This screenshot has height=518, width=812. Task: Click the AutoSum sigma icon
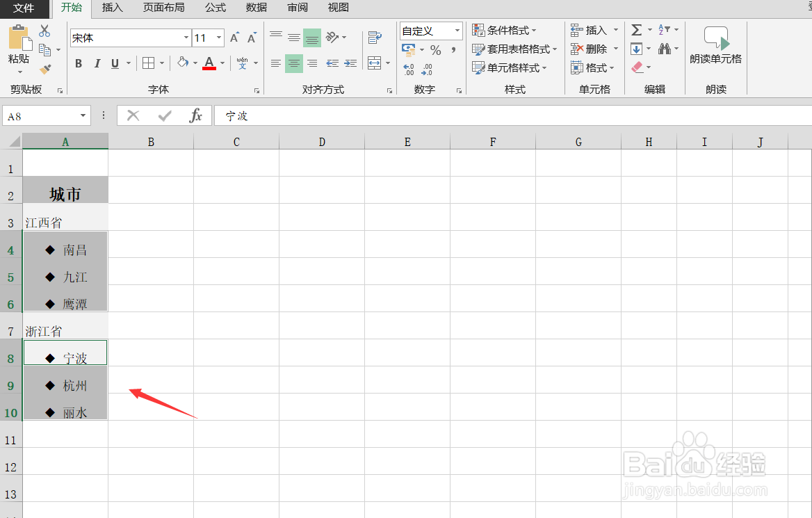tap(636, 30)
